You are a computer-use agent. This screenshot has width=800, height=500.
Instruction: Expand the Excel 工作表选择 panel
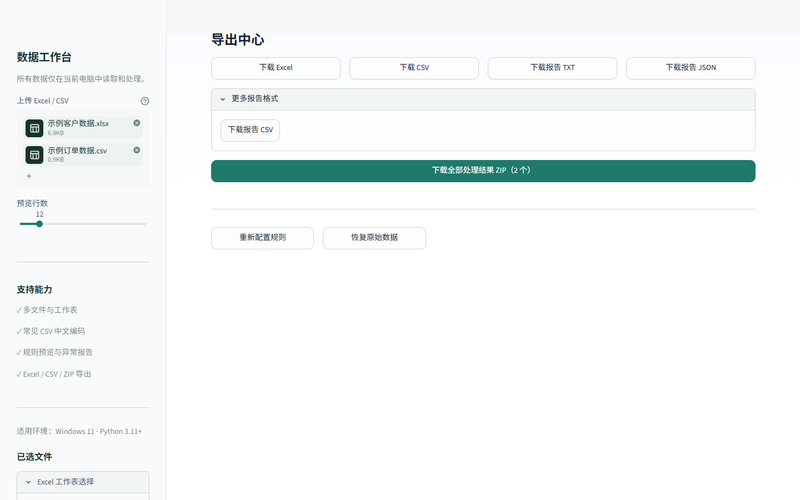coord(83,482)
